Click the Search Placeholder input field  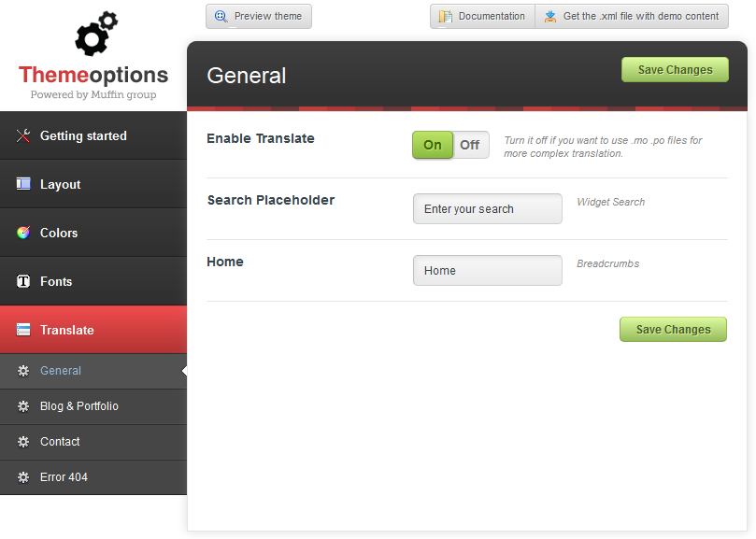[x=488, y=208]
